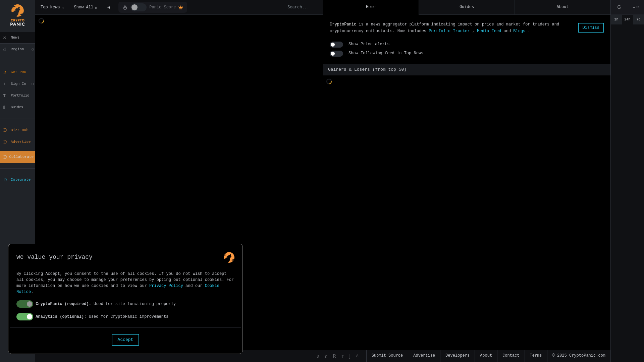Image resolution: width=644 pixels, height=362 pixels.
Task: Click the Get PRO sidebar icon
Action: click(5, 72)
